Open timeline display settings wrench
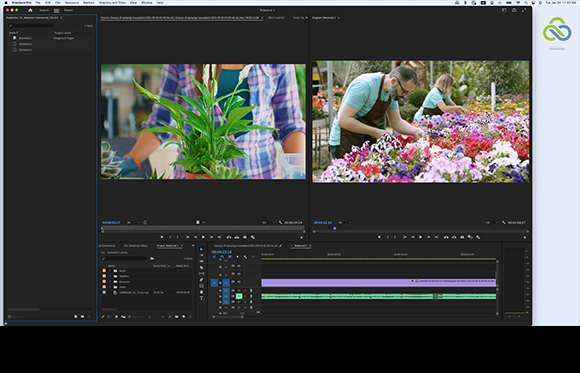The height and width of the screenshot is (373, 580). pos(245,257)
